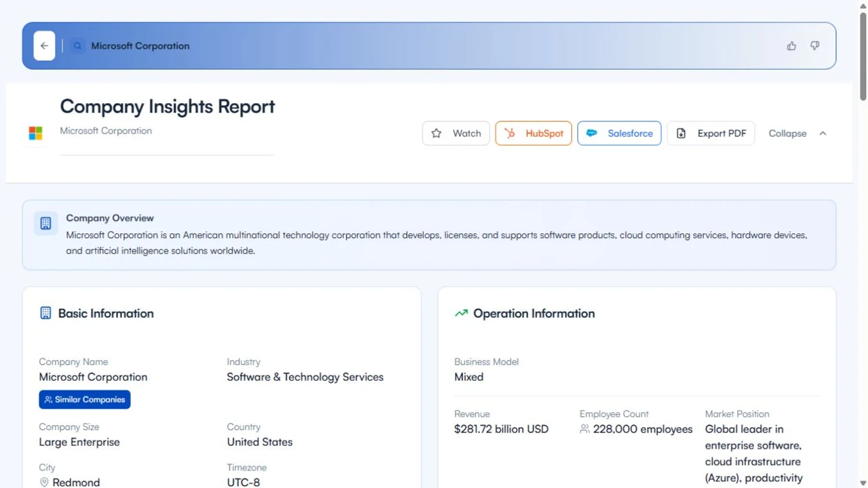Click the Company Overview description paragraph
The width and height of the screenshot is (868, 488).
click(x=437, y=243)
